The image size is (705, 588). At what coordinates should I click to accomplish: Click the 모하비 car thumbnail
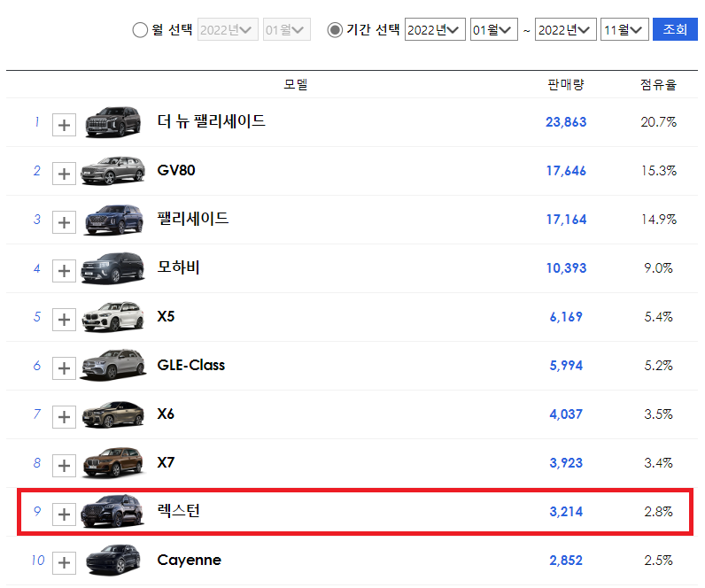[x=112, y=268]
